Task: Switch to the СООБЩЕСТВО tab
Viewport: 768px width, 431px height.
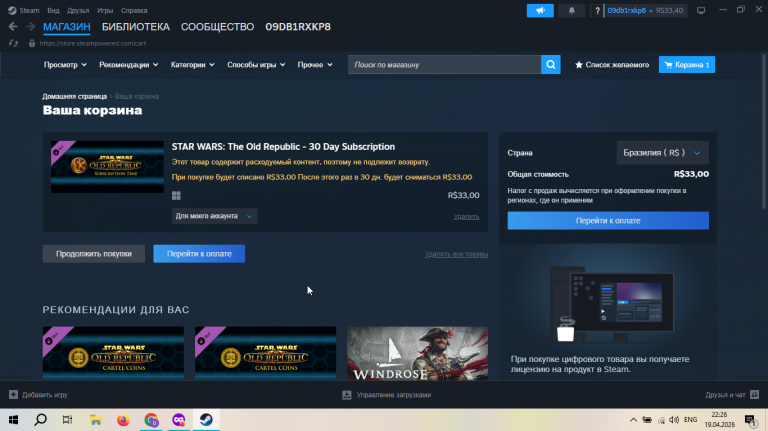Action: 217,27
